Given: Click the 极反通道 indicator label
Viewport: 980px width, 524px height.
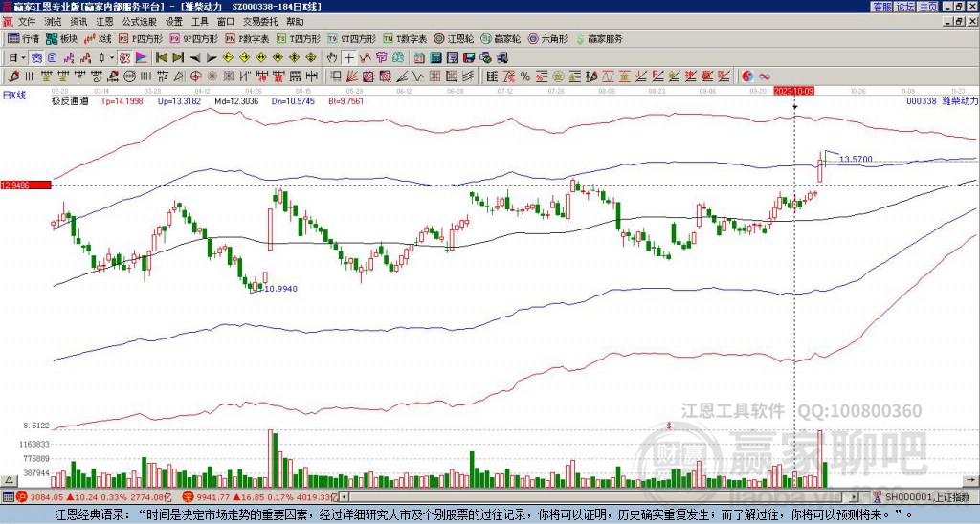Looking at the screenshot, I should 70,100.
